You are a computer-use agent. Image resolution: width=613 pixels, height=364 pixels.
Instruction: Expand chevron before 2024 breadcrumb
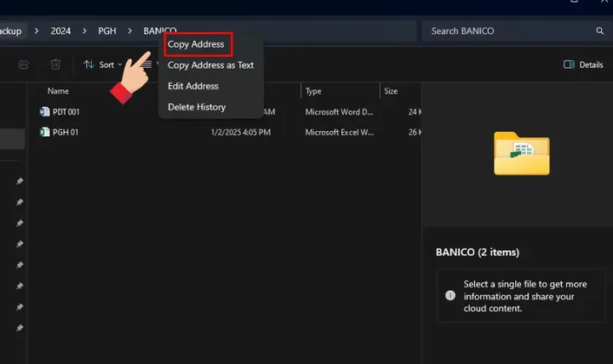point(37,31)
